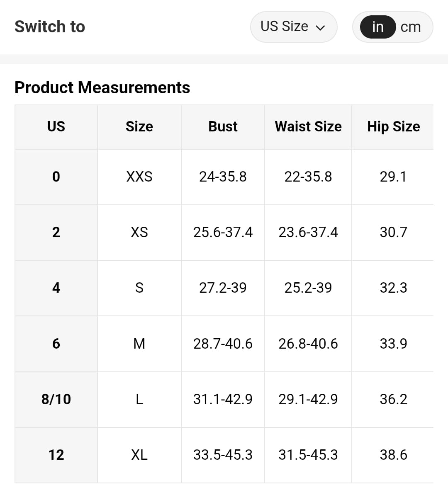Click bust value 28.7-40.6
The width and height of the screenshot is (448, 490).
click(x=223, y=344)
